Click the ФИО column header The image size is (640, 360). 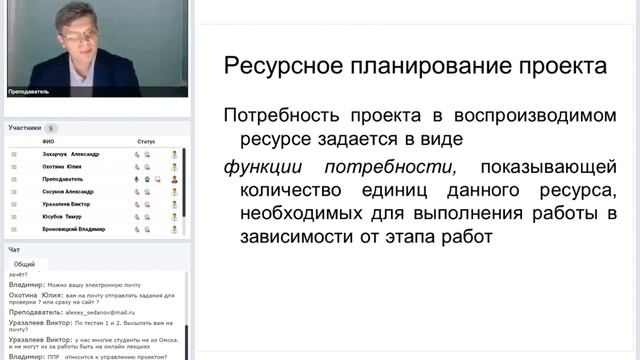pyautogui.click(x=48, y=142)
